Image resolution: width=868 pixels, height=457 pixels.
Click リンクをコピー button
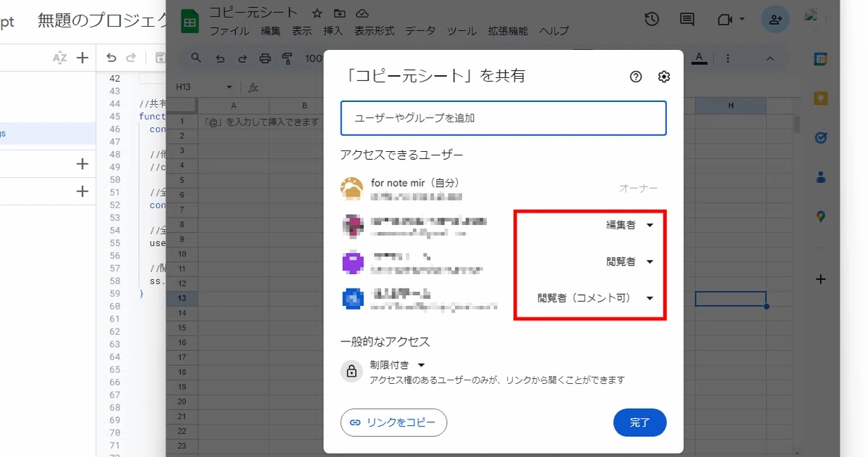pyautogui.click(x=393, y=422)
